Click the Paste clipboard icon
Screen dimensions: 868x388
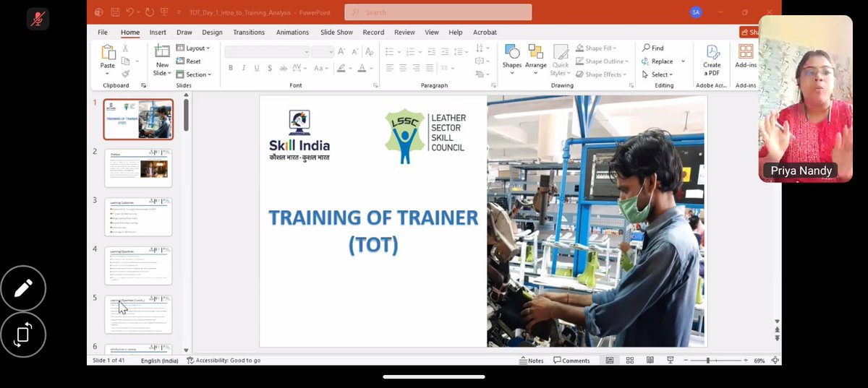click(x=108, y=53)
